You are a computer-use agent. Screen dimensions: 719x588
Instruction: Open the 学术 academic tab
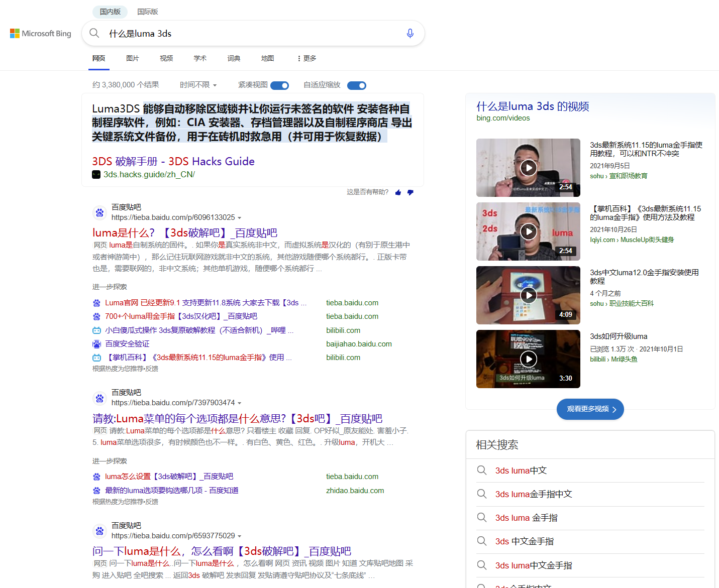(x=200, y=58)
